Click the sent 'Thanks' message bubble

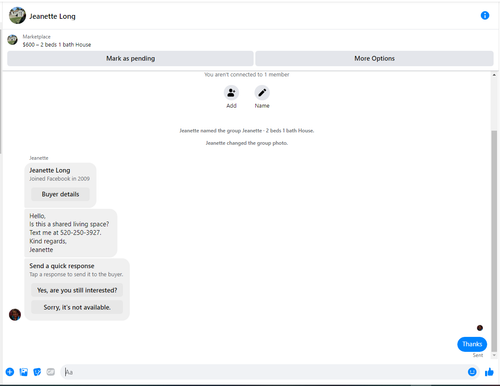[472, 344]
